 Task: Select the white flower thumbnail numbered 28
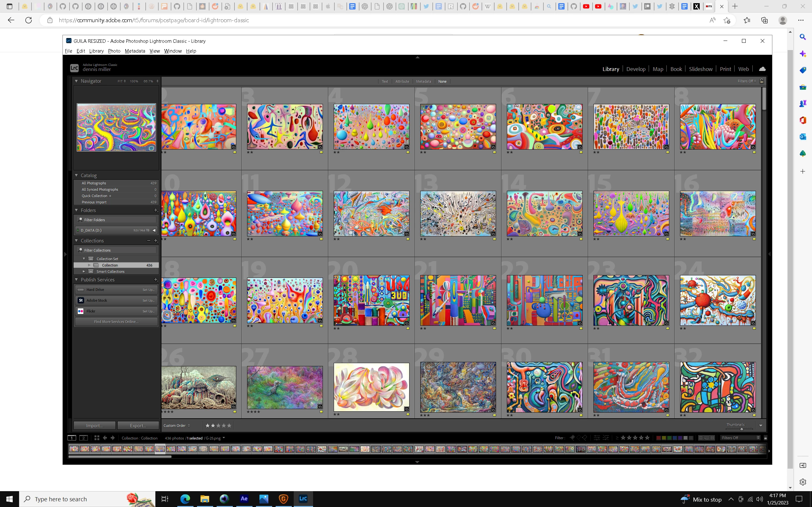(x=371, y=387)
